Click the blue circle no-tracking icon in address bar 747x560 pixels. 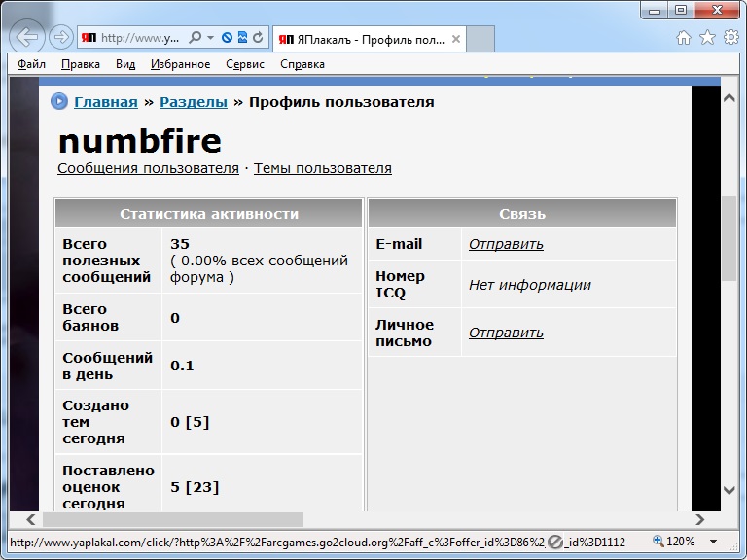(x=228, y=38)
